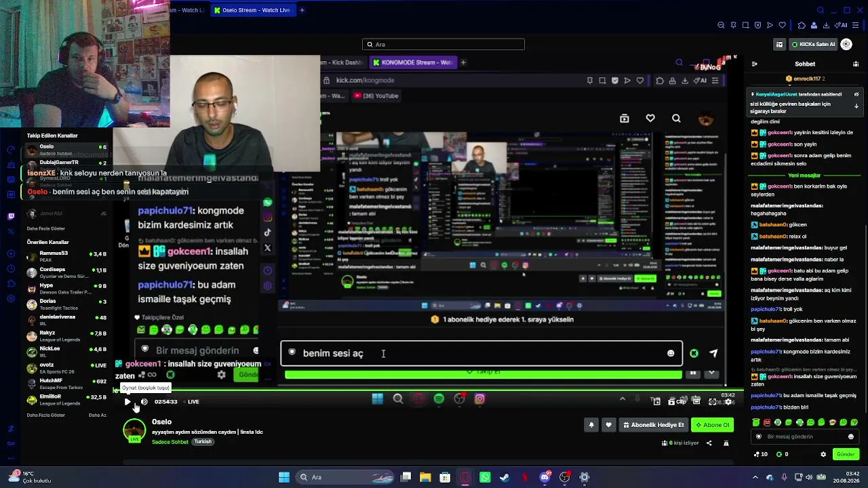
Task: Open the gift box shop icon
Action: pos(779,44)
